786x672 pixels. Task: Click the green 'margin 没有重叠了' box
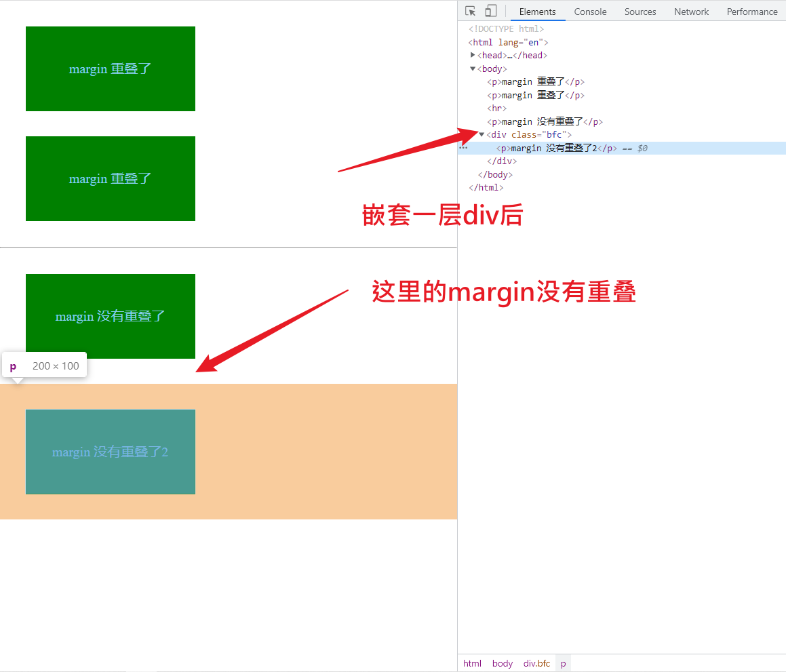(x=111, y=316)
